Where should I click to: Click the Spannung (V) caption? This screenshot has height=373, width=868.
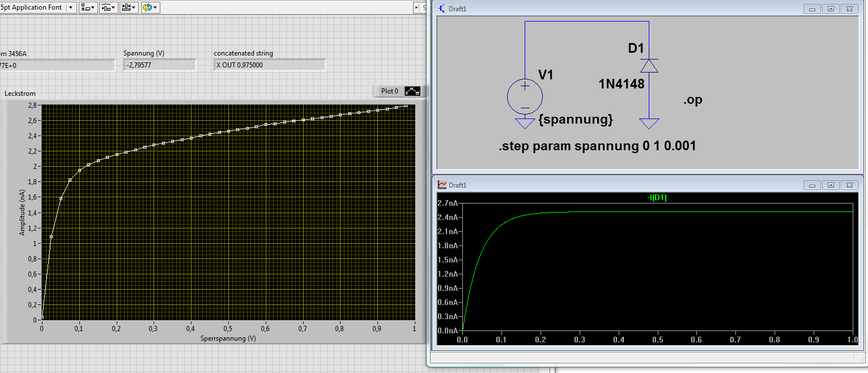tap(144, 53)
